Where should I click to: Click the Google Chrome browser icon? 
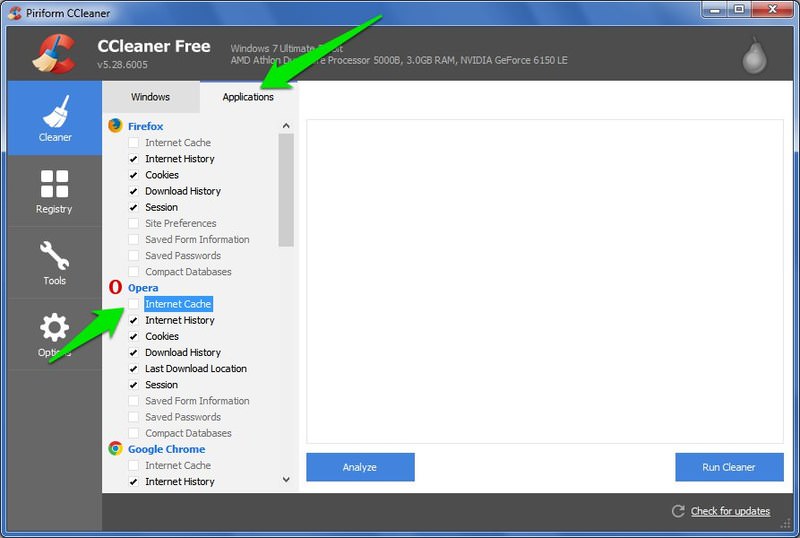pos(115,448)
